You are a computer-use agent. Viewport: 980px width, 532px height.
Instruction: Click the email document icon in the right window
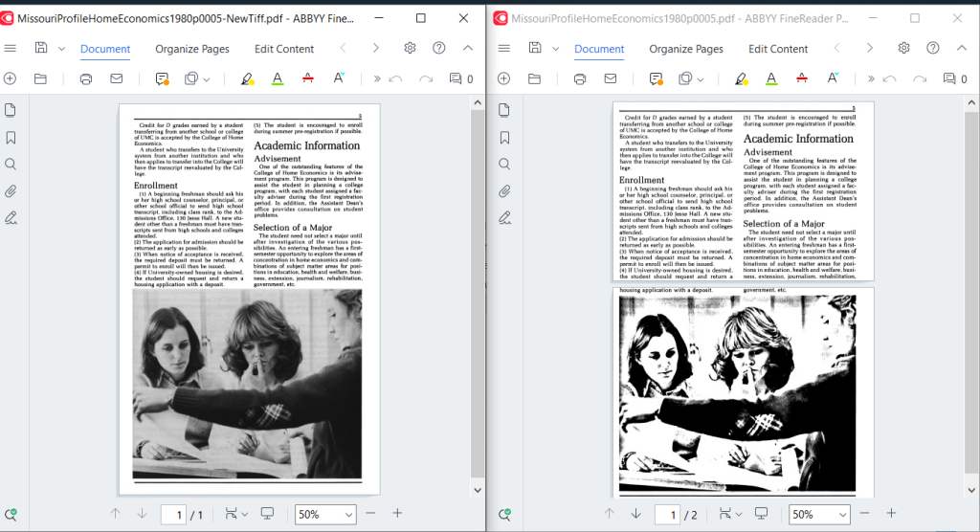pyautogui.click(x=610, y=79)
